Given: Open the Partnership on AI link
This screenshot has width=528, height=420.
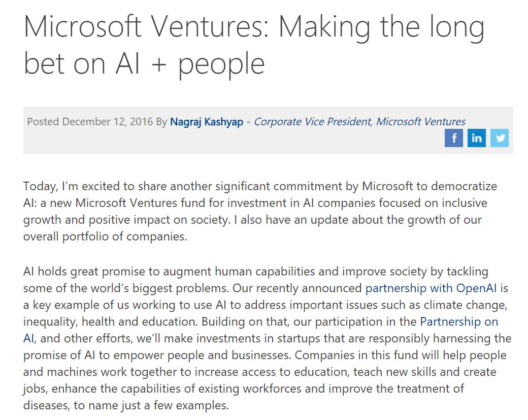Looking at the screenshot, I should point(459,322).
